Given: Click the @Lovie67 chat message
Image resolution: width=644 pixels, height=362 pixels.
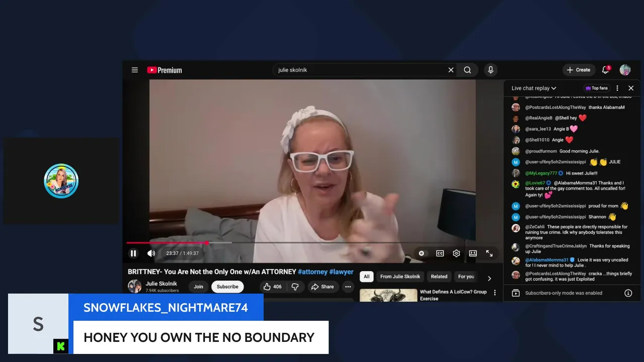Looking at the screenshot, I should [x=572, y=189].
